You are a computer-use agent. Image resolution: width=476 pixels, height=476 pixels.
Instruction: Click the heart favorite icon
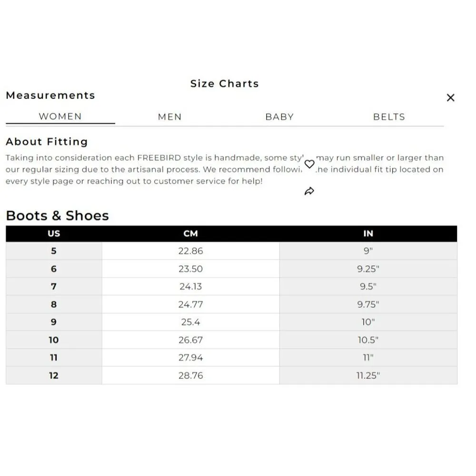[309, 164]
